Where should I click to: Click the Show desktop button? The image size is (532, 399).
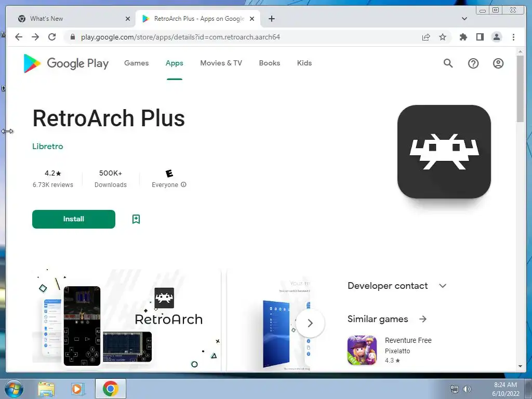pos(528,389)
